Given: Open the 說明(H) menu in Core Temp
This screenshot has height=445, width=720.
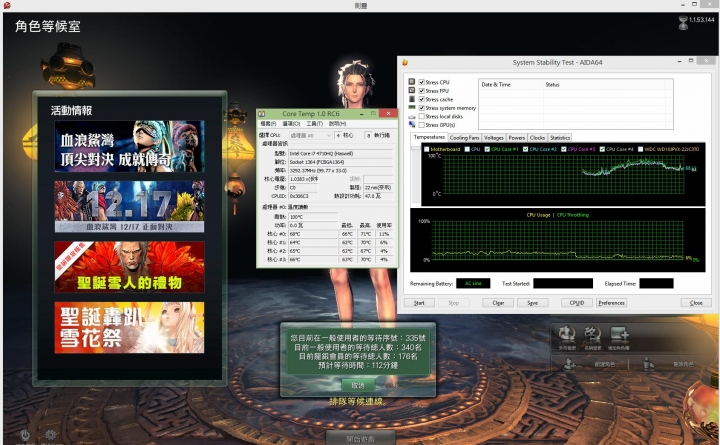Looking at the screenshot, I should coord(338,124).
